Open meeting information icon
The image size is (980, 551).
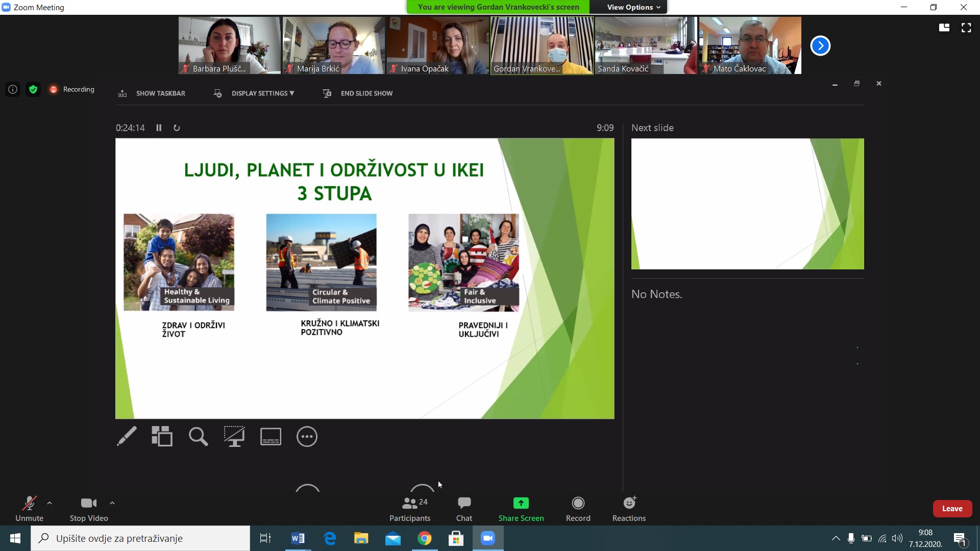pos(13,89)
